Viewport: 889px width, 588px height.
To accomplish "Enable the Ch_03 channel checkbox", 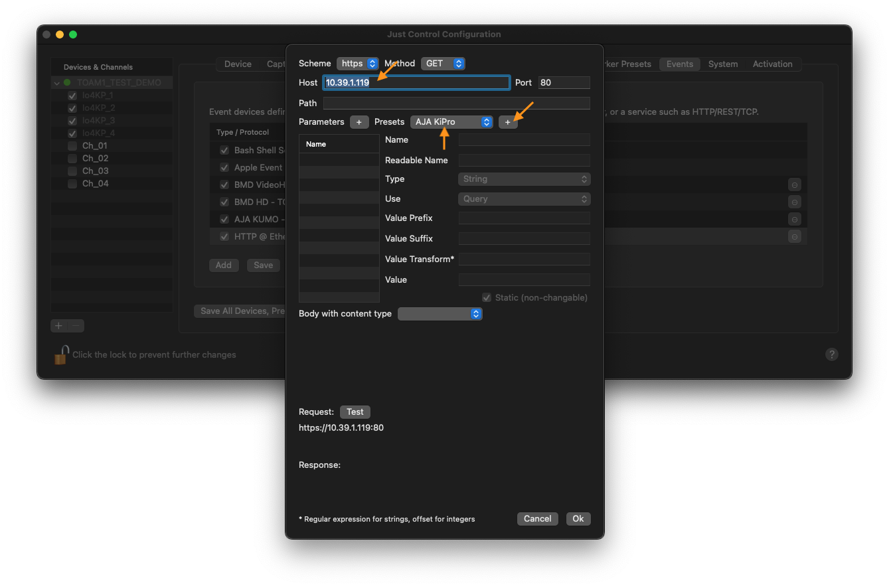I will pyautogui.click(x=72, y=171).
